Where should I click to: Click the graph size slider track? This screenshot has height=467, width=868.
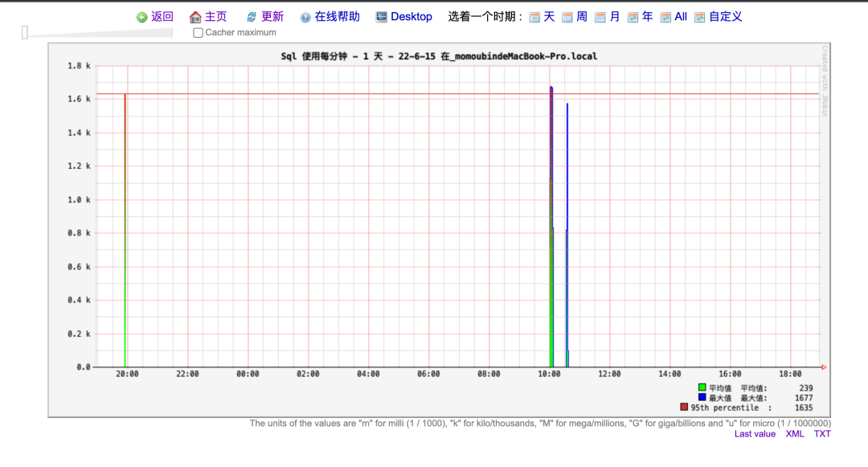tap(100, 33)
